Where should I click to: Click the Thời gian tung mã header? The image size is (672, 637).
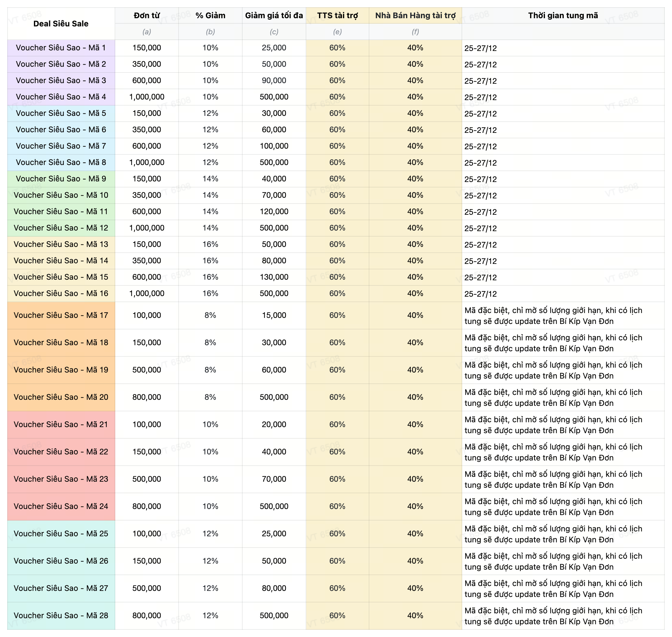point(563,15)
